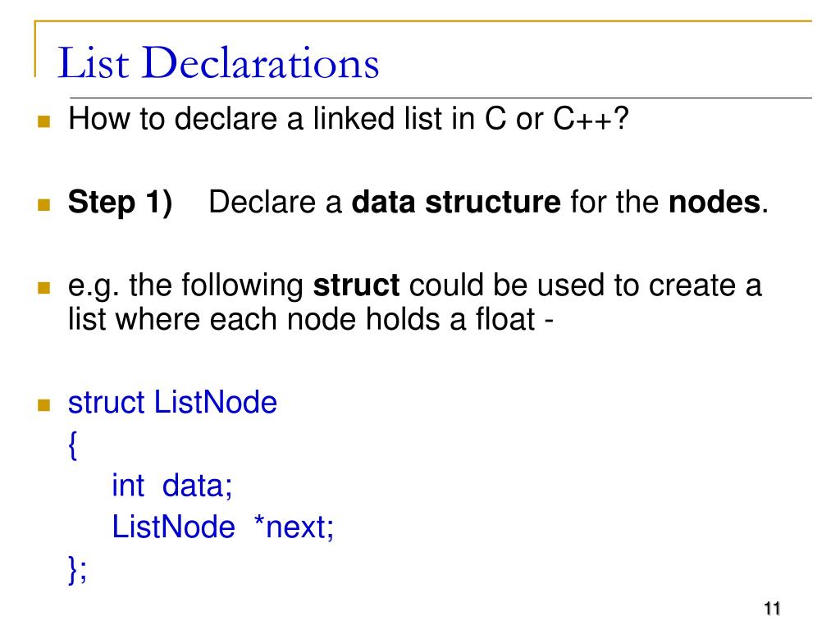Click the word 'C++?' in the first bullet
The image size is (840, 630).
pos(591,118)
